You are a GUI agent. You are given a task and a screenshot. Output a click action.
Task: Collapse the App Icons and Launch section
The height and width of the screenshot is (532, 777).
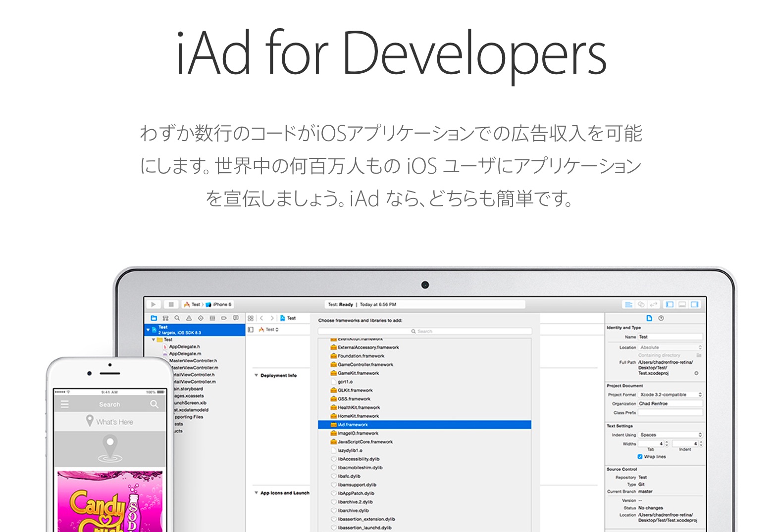tap(256, 493)
